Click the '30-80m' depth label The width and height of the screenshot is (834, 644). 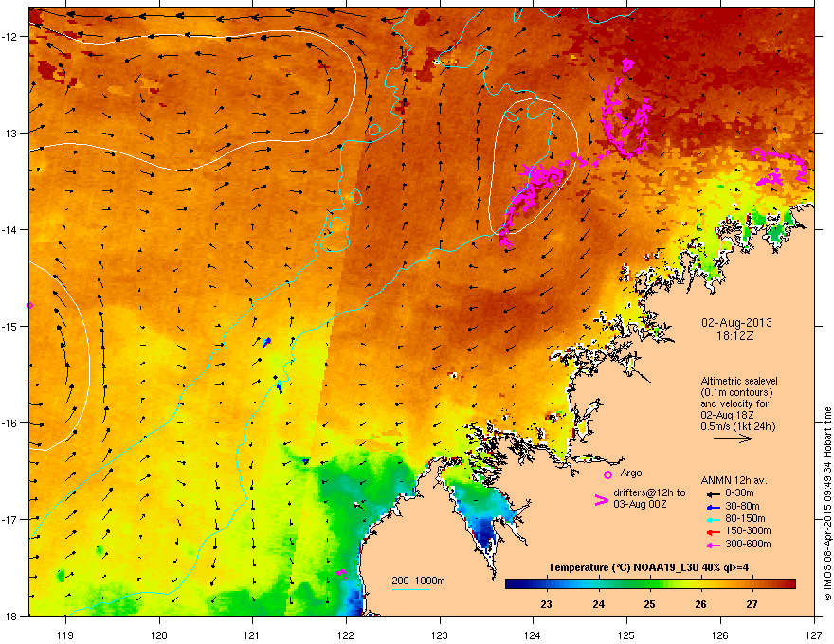pyautogui.click(x=742, y=507)
